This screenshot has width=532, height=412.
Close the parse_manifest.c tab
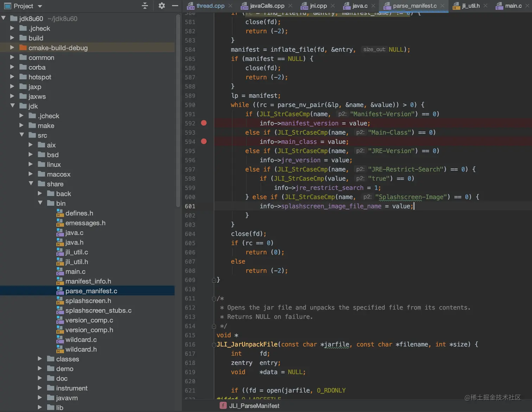(442, 6)
